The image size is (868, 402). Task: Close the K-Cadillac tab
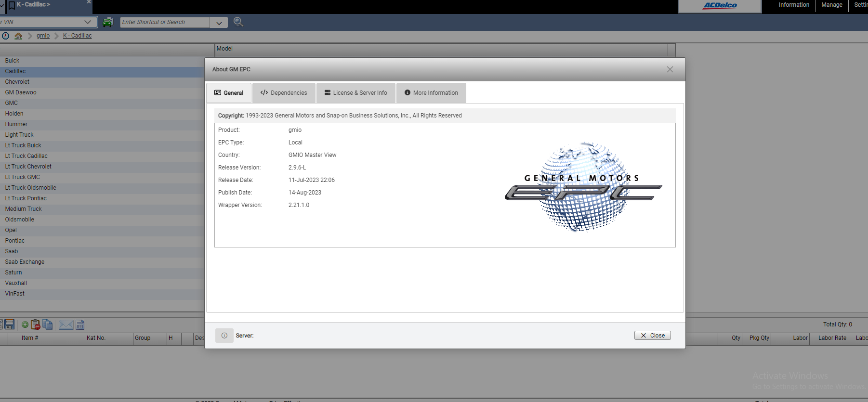pyautogui.click(x=89, y=2)
